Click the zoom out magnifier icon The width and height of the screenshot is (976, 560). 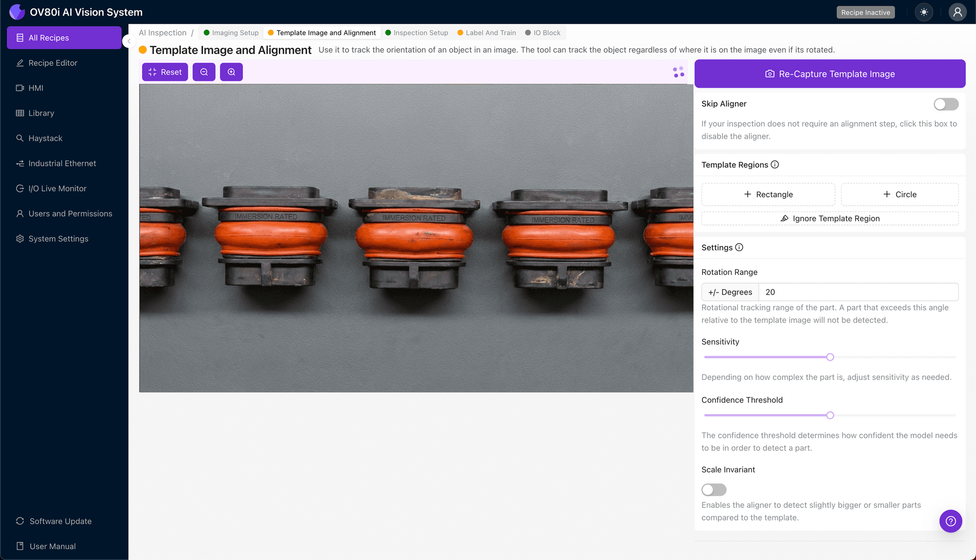204,72
